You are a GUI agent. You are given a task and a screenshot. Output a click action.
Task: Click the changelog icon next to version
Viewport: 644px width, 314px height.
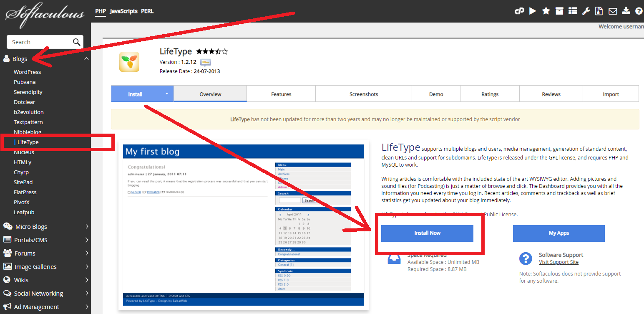point(206,63)
